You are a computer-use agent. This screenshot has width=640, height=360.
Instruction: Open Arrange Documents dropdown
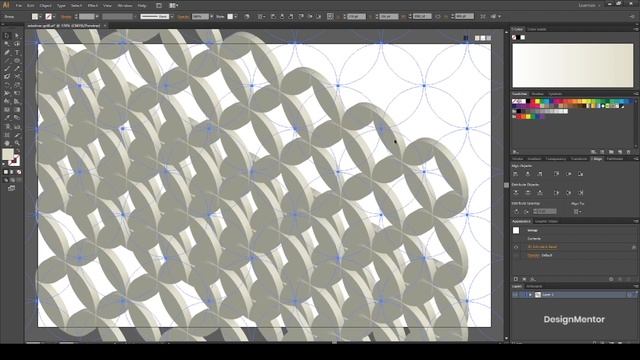[x=173, y=6]
